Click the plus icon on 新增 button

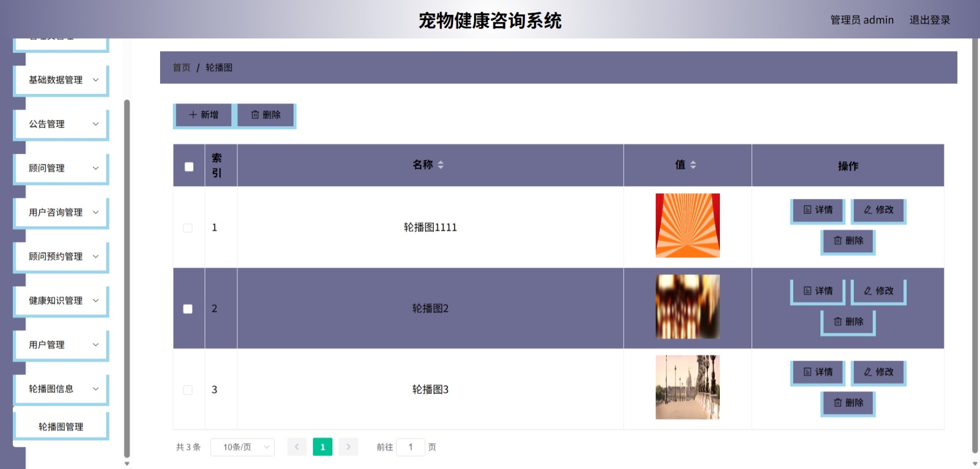pos(193,114)
